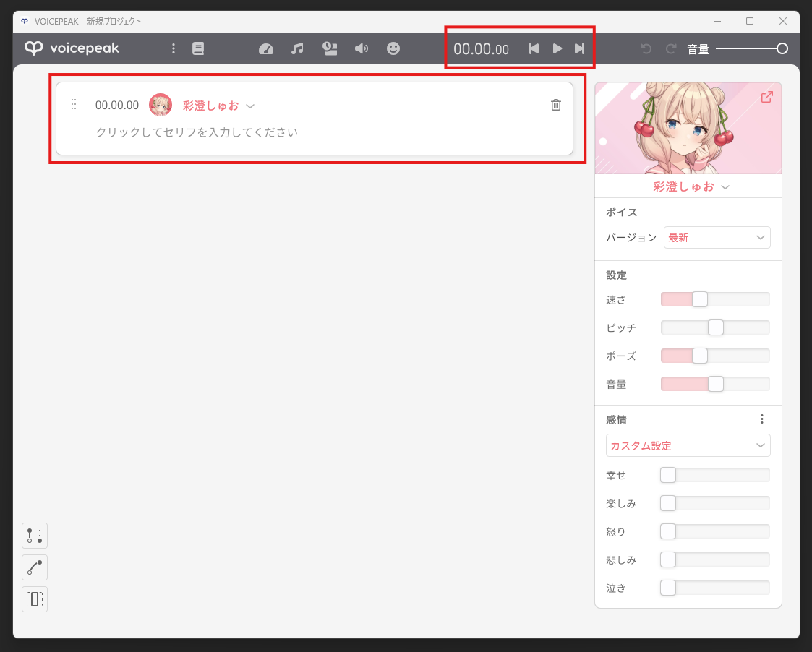Click the ボイス section heading
Image resolution: width=812 pixels, height=652 pixels.
click(x=621, y=213)
